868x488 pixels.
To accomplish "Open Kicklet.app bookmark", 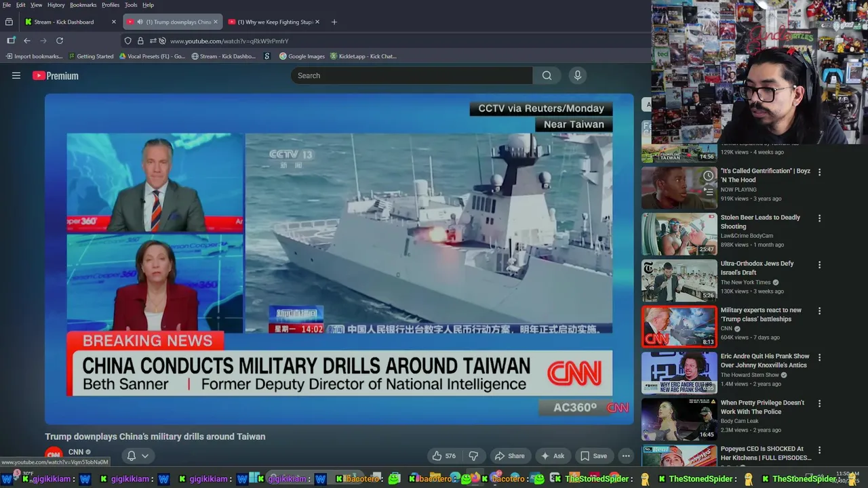I will point(363,56).
